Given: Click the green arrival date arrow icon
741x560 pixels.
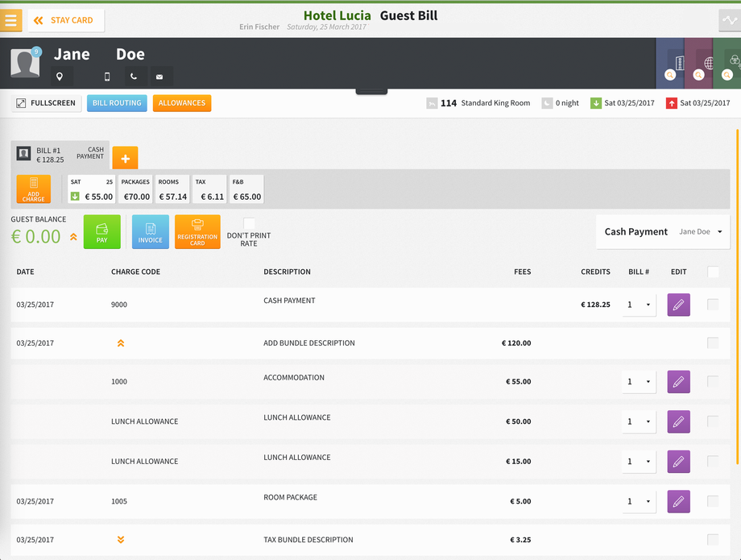Looking at the screenshot, I should pos(596,103).
